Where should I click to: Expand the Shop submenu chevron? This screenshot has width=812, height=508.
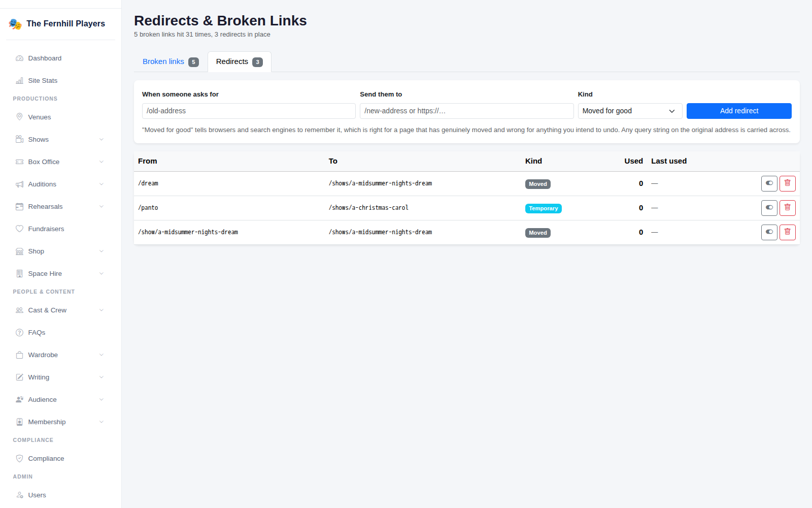pyautogui.click(x=101, y=251)
